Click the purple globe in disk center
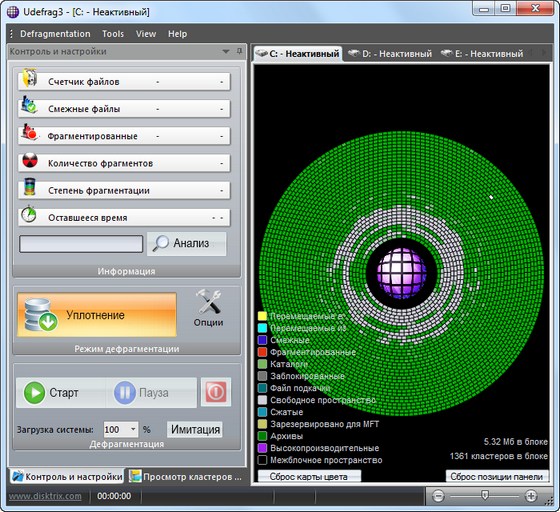 [402, 273]
